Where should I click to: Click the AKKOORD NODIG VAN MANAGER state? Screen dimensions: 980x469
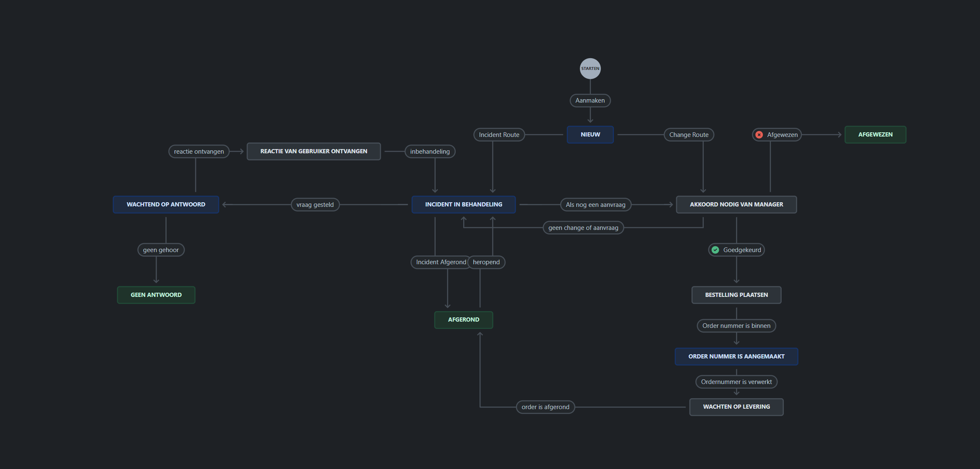tap(736, 204)
